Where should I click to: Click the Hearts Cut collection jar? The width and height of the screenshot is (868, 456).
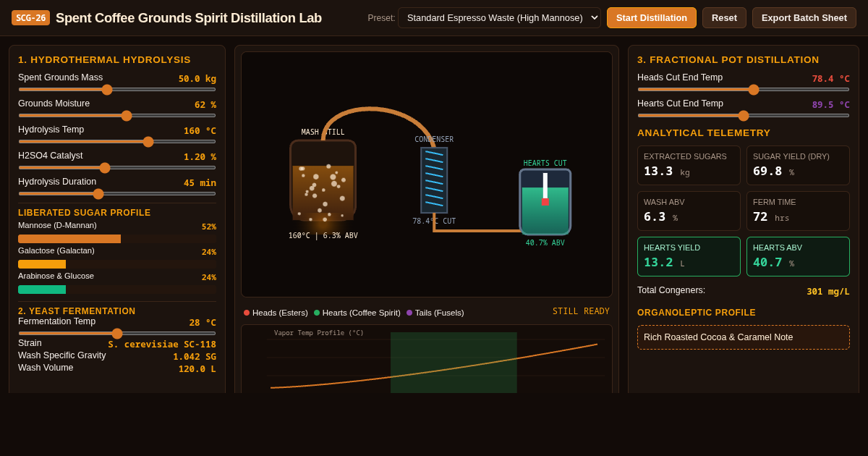545,202
